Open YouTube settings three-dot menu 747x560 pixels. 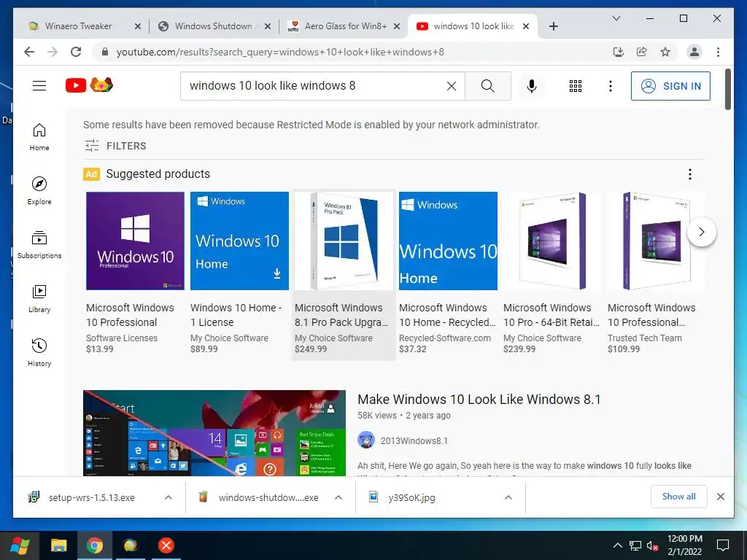click(x=611, y=86)
